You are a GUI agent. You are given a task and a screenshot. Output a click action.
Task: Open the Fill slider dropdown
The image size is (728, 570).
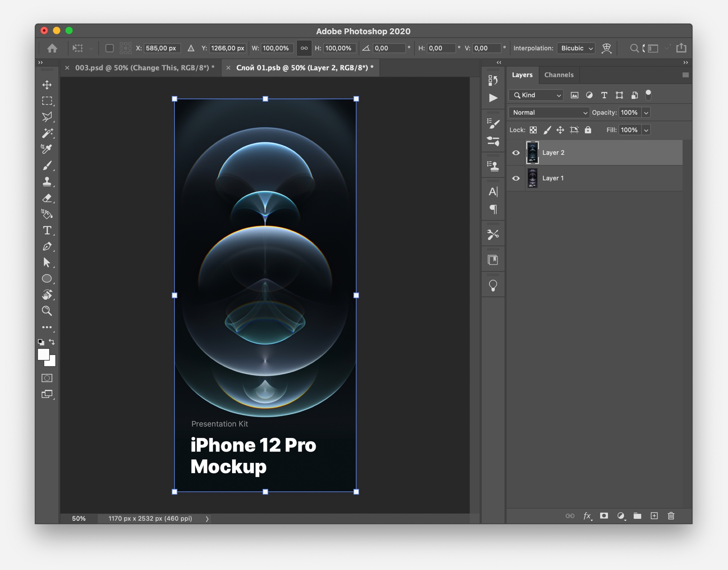point(646,130)
